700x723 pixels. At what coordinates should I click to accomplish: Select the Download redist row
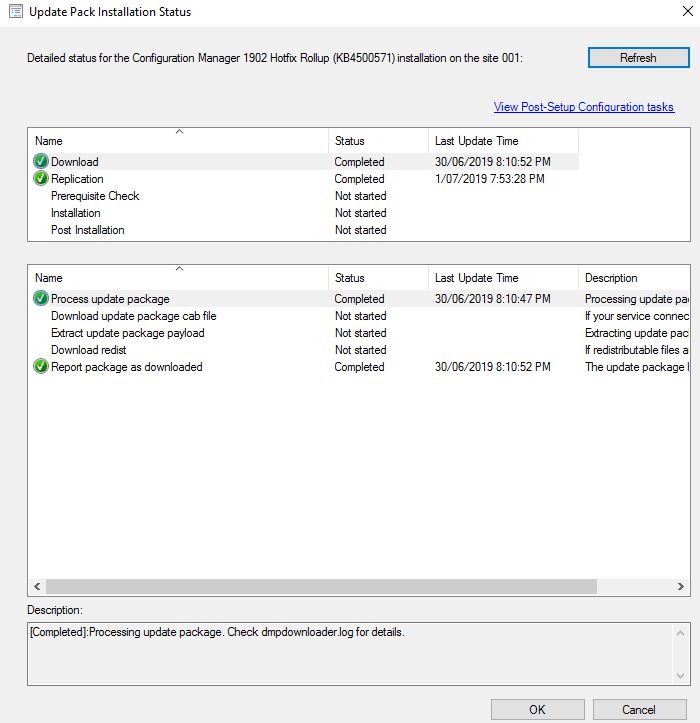point(360,350)
